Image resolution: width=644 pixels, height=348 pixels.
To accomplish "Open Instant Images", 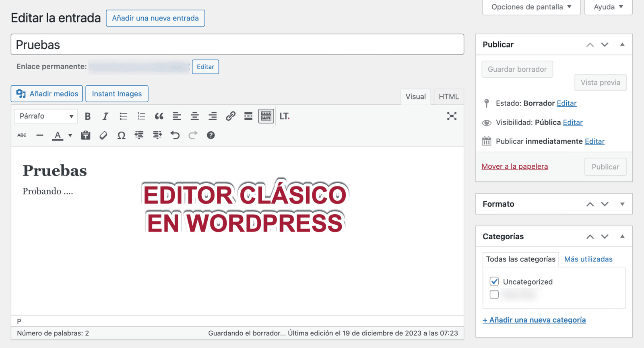I will point(117,94).
